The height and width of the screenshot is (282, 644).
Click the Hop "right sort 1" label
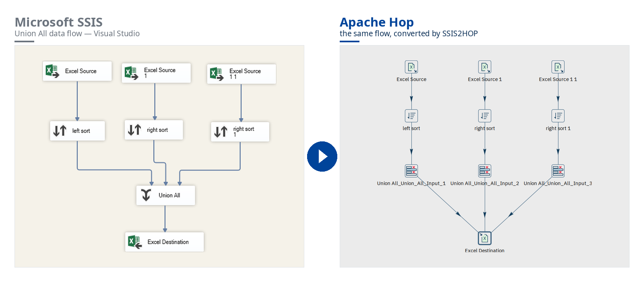pos(558,129)
